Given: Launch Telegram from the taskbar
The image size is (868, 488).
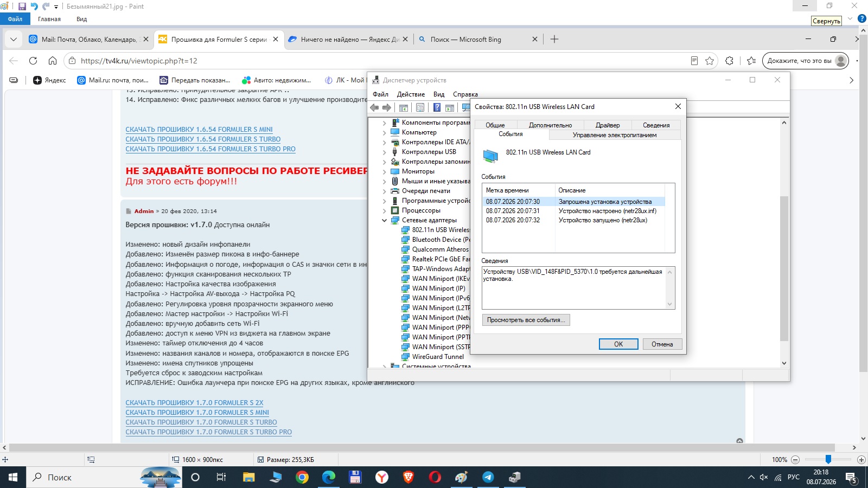Looking at the screenshot, I should click(488, 477).
